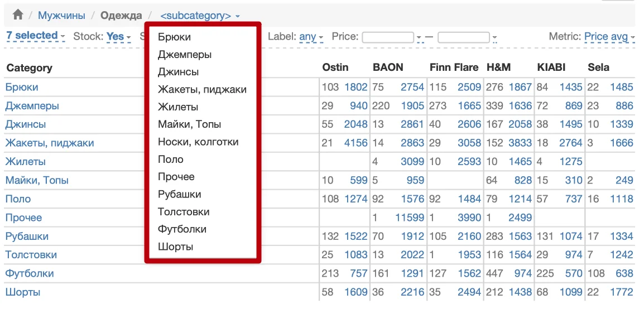Pick Рубашки from the dropdown menu
The image size is (644, 309).
point(179,194)
